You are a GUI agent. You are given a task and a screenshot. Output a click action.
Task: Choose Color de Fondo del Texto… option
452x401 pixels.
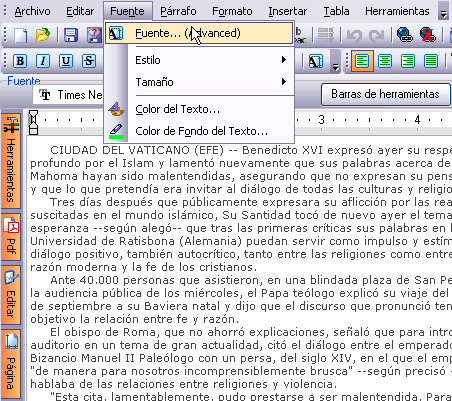coord(199,131)
